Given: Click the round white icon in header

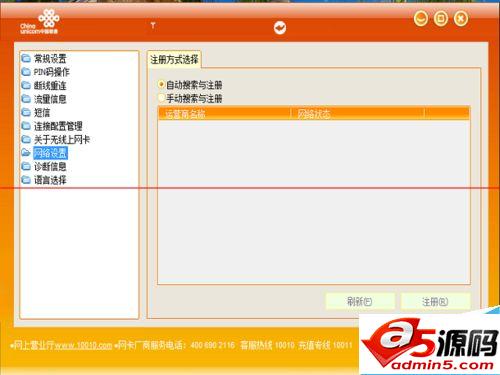Looking at the screenshot, I should click(280, 28).
